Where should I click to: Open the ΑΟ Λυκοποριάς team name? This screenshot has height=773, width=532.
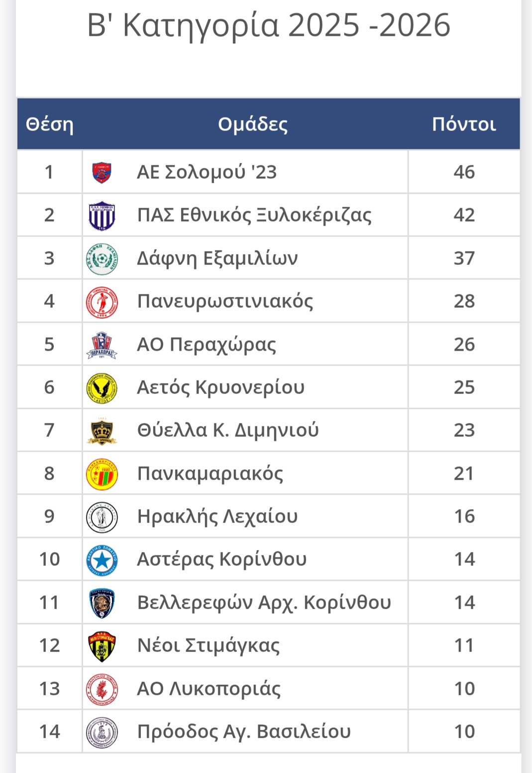tap(209, 689)
